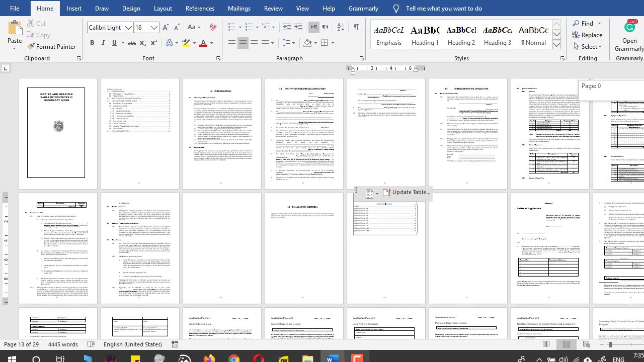
Task: Click the Copy command
Action: click(38, 35)
